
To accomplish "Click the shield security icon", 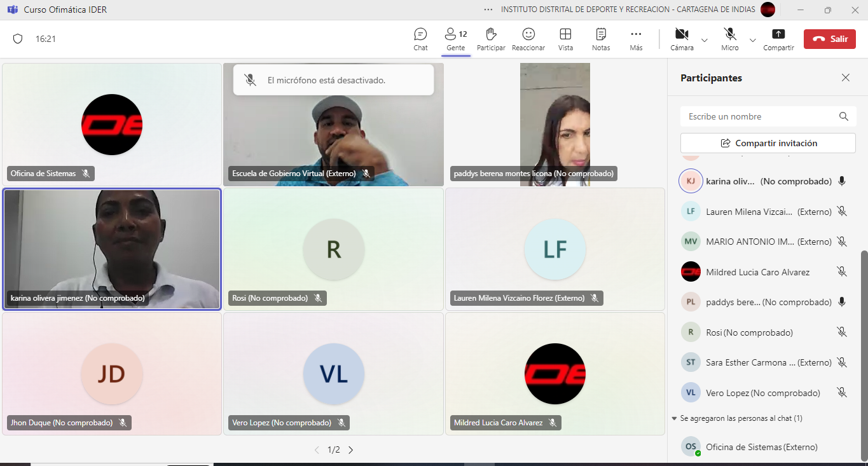I will point(18,39).
